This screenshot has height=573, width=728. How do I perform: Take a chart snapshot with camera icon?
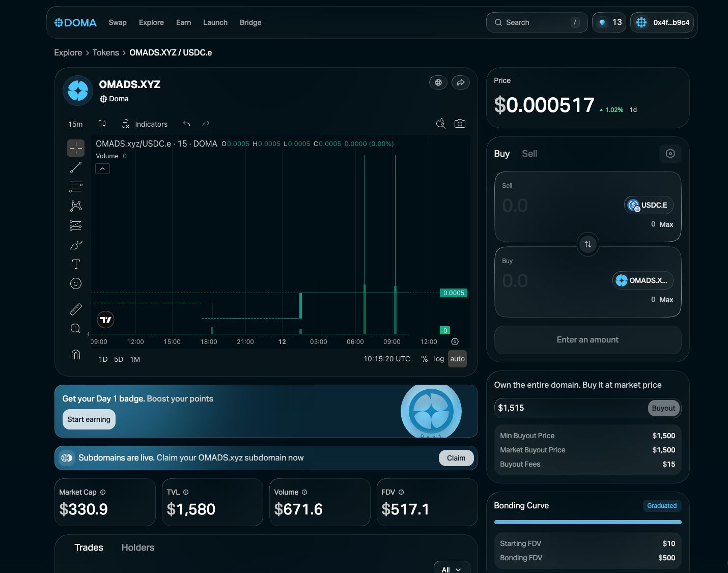coord(460,124)
